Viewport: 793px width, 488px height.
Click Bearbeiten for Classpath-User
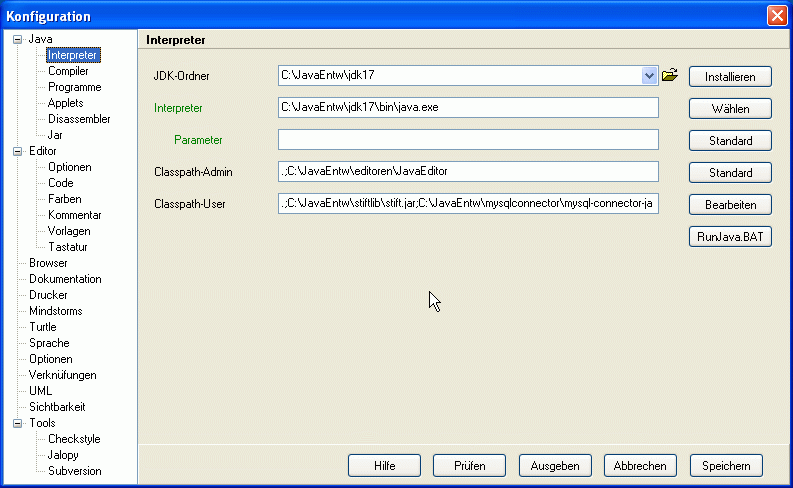point(730,205)
